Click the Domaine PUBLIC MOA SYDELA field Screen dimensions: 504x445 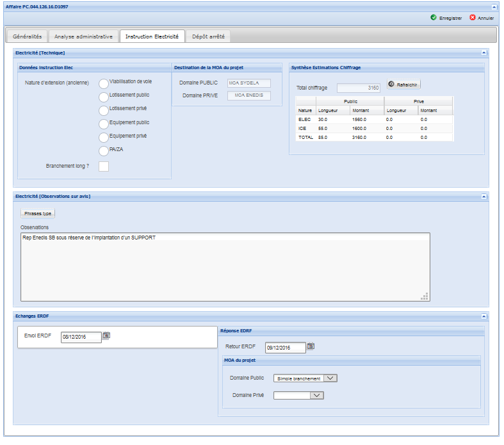click(x=248, y=83)
